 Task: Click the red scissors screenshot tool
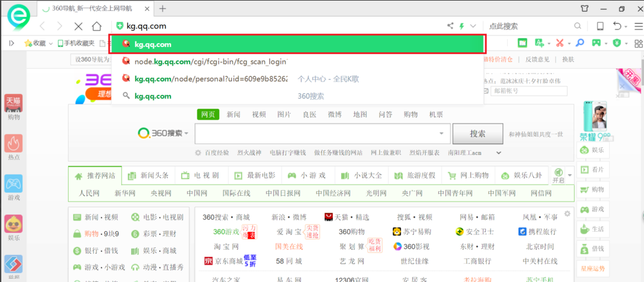pos(559,42)
